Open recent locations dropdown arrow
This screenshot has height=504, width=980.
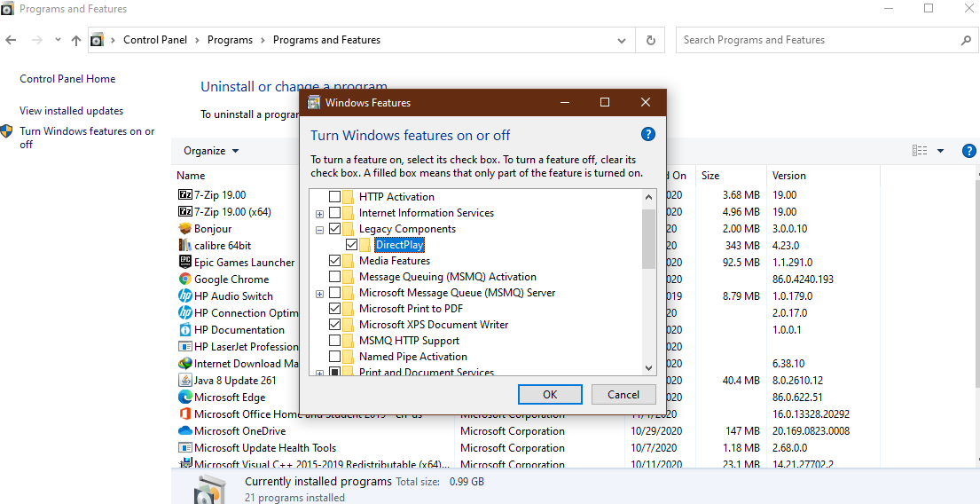pos(58,39)
